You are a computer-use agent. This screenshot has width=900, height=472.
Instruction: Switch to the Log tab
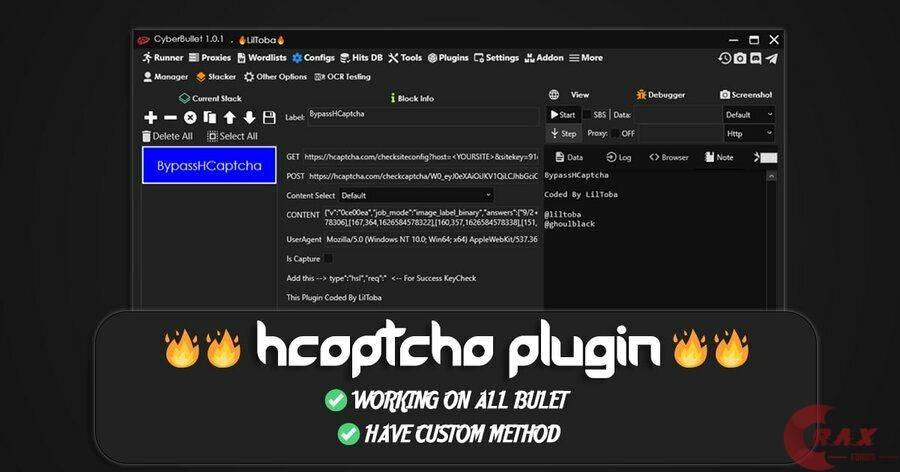coord(619,157)
